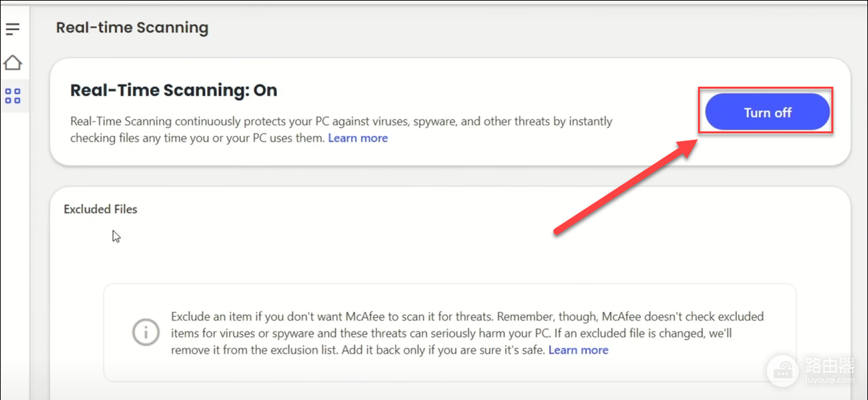Click the "Real-Time Scanning: On" heading
This screenshot has width=868, height=400.
click(x=174, y=90)
